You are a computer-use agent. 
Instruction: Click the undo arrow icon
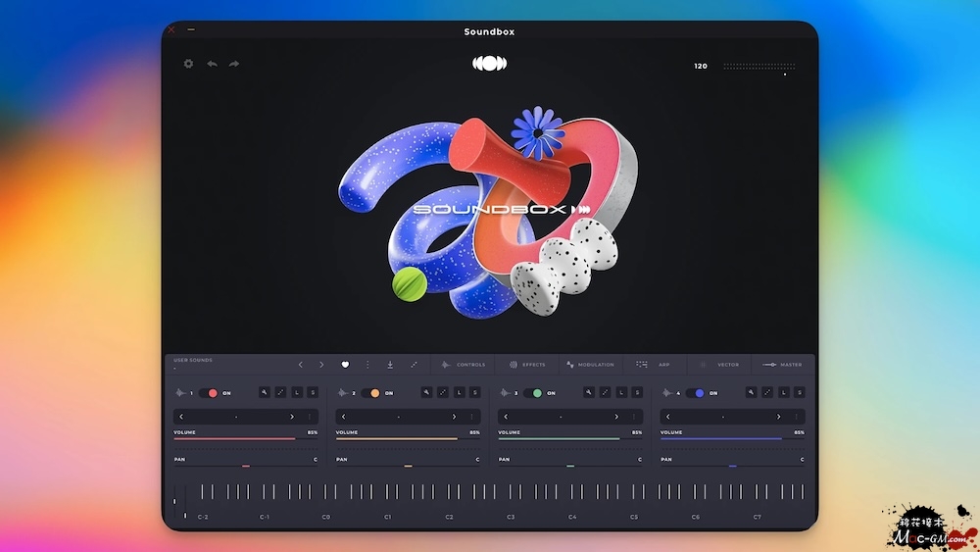click(x=212, y=64)
